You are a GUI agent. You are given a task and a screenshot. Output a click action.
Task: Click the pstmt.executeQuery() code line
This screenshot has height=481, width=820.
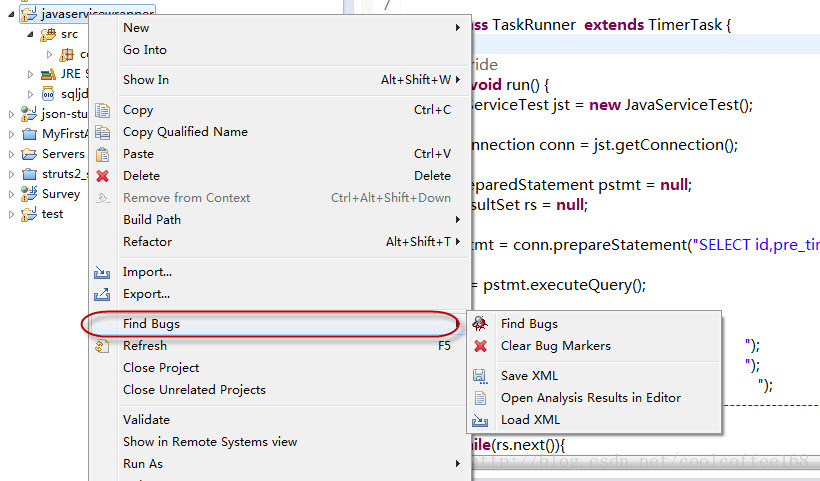(564, 285)
